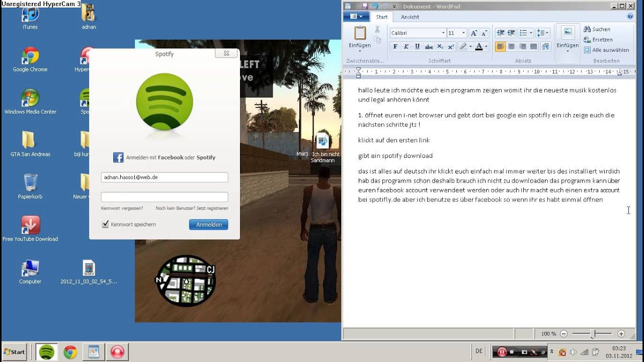Click the Papierkorb recycle bin icon
The width and height of the screenshot is (644, 362).
click(30, 187)
